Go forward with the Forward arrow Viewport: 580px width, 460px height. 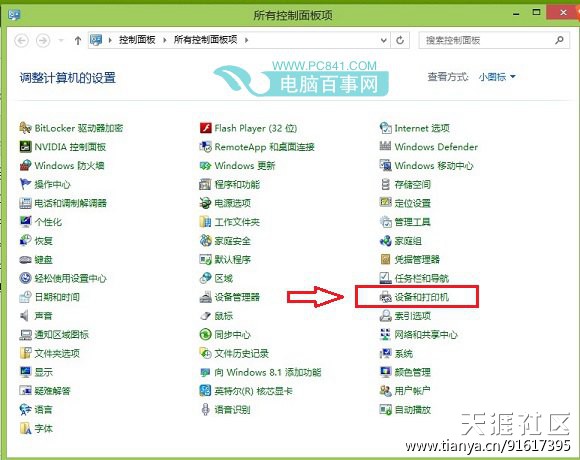[43, 40]
